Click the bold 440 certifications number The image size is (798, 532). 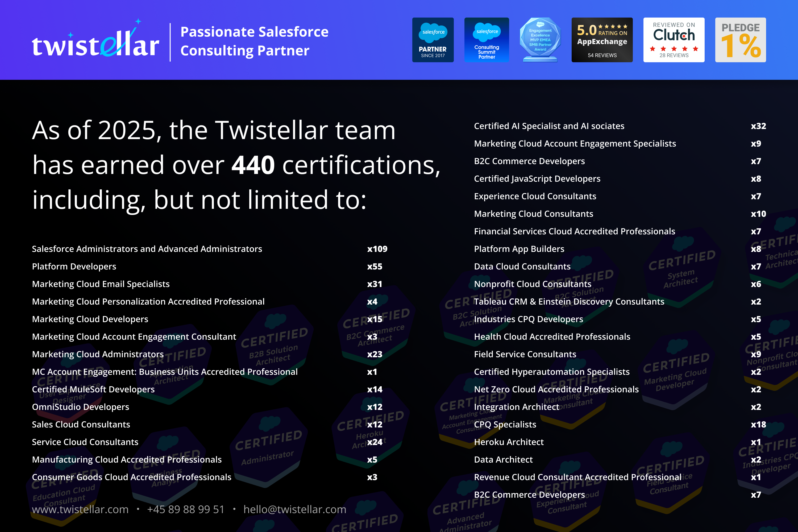253,165
